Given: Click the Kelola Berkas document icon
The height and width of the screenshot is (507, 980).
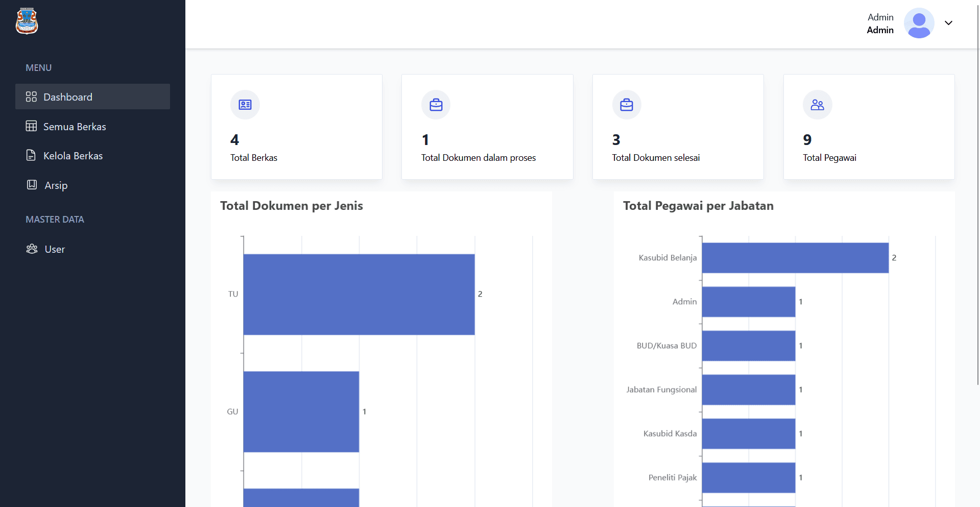Looking at the screenshot, I should tap(31, 155).
